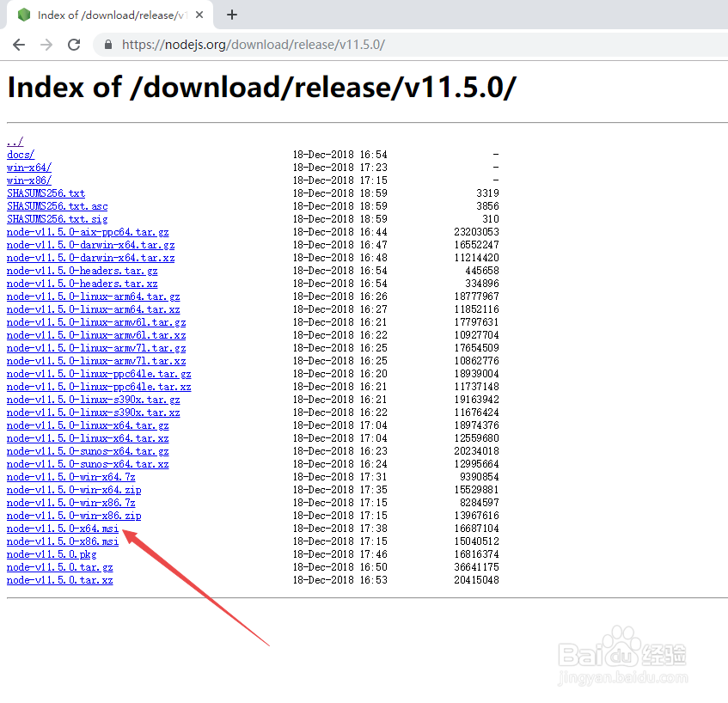The height and width of the screenshot is (703, 728).
Task: Click file size 16687104 of x64.msi
Action: tap(476, 529)
